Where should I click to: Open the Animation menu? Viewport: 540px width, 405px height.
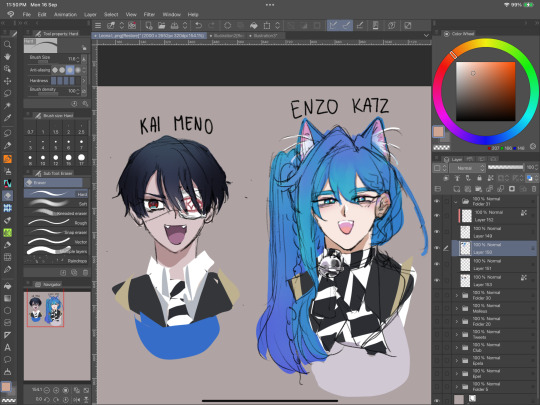tap(65, 14)
